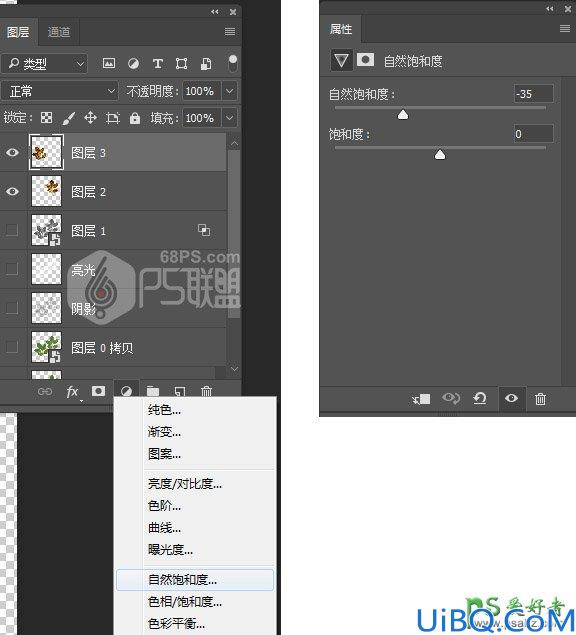Lock all padlock icon

pyautogui.click(x=135, y=118)
